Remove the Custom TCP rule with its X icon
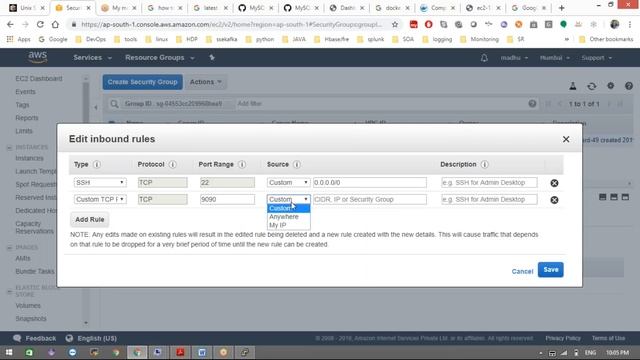This screenshot has width=640, height=360. 554,200
